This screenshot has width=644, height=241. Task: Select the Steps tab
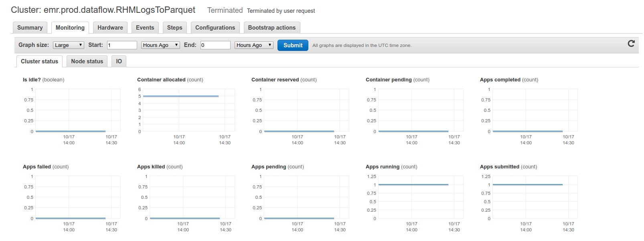tap(174, 28)
